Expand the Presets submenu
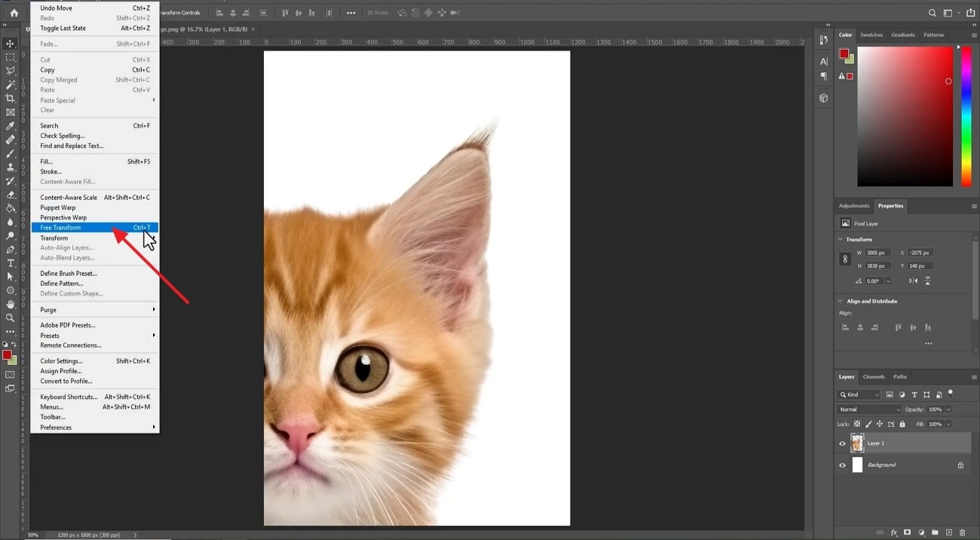The image size is (980, 540). point(95,336)
